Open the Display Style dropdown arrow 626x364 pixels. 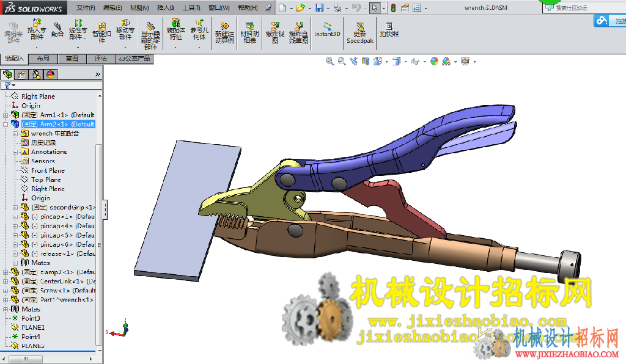click(406, 62)
